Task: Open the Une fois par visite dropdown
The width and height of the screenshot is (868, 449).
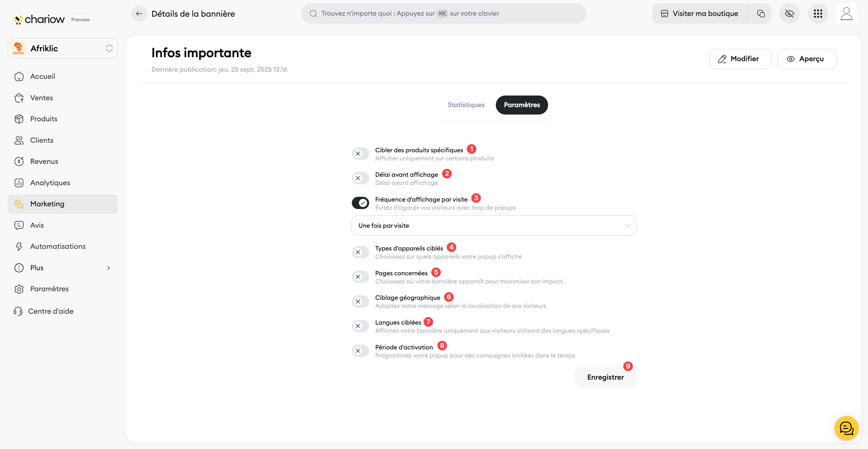Action: coord(494,225)
